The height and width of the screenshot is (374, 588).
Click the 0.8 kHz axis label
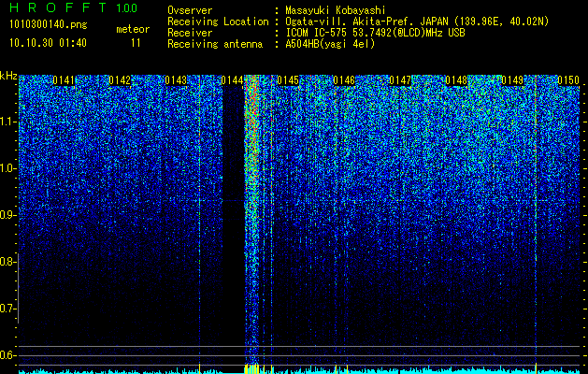[7, 262]
